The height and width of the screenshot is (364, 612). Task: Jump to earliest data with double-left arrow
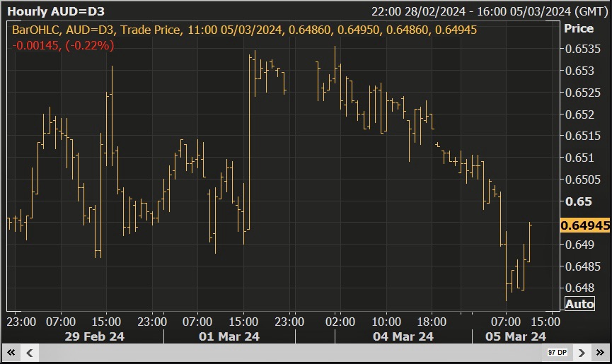[x=11, y=352]
